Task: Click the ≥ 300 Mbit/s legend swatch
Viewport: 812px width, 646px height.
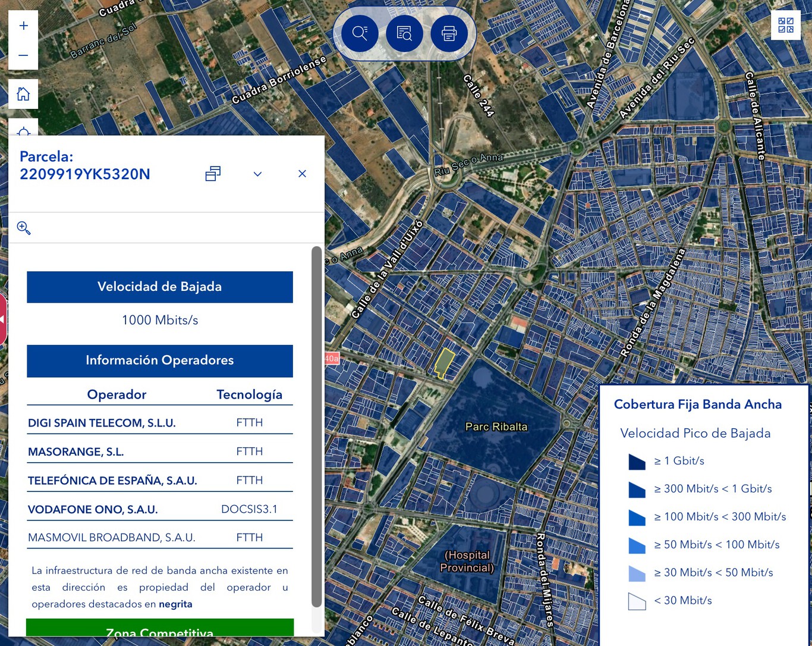Action: tap(637, 490)
